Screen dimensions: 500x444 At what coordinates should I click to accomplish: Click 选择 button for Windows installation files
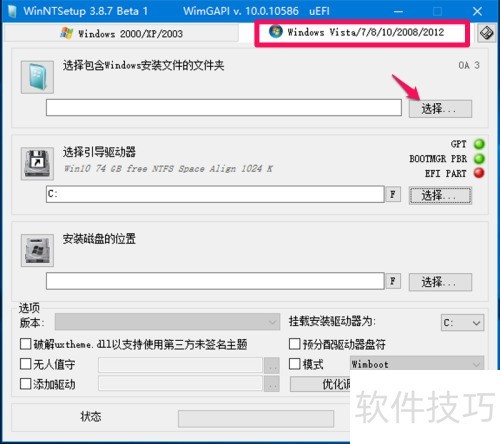(x=440, y=109)
